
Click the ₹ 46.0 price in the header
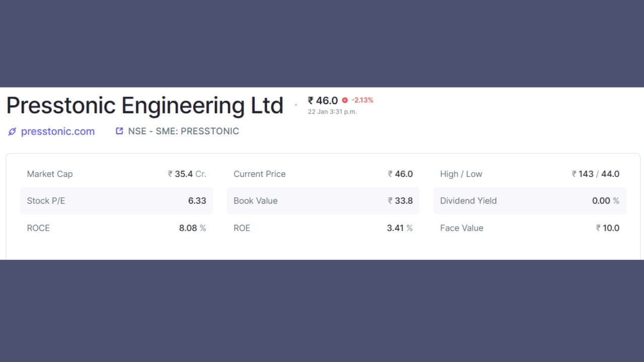click(323, 101)
